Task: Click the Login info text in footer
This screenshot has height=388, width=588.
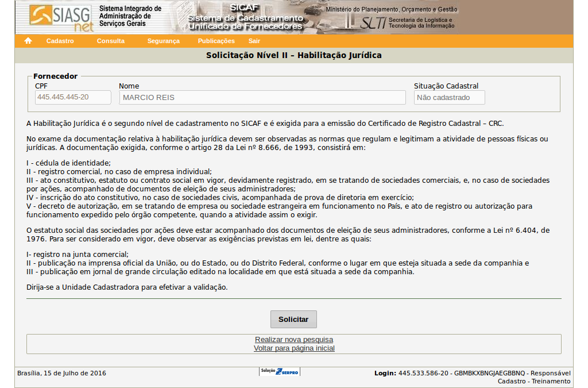Action: [473, 374]
